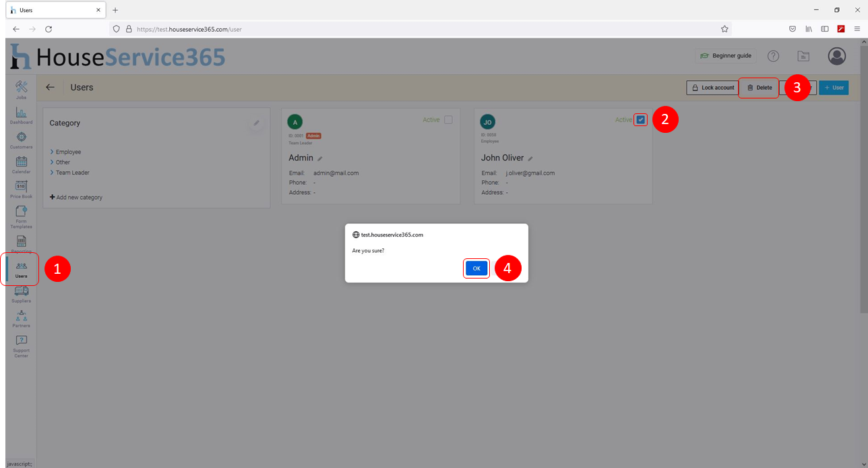Click OK in the confirmation dialog
868x468 pixels.
pos(476,268)
